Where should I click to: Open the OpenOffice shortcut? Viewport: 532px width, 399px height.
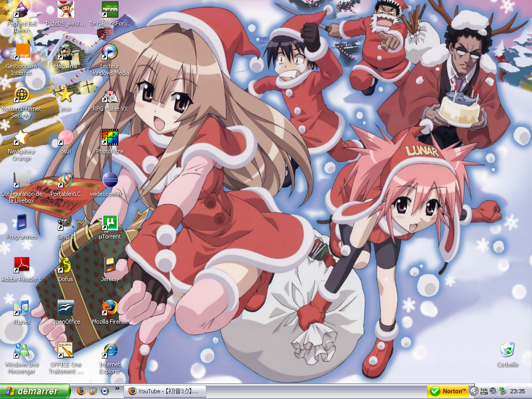point(65,312)
